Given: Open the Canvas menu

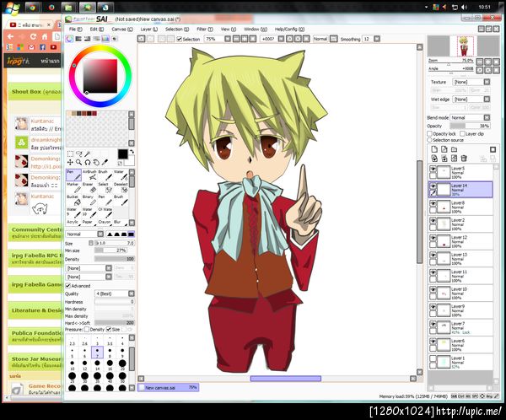Looking at the screenshot, I should (122, 29).
